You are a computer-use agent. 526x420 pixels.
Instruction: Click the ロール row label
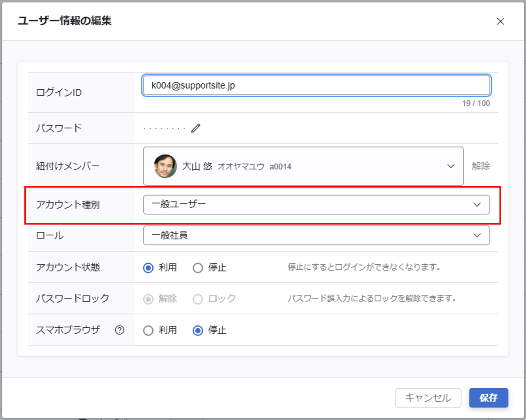[x=50, y=236]
